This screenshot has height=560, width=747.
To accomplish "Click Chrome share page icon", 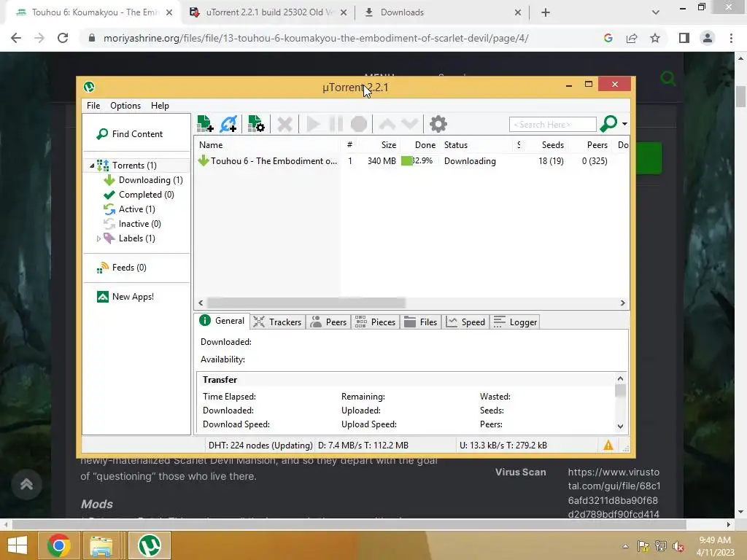I will click(632, 38).
